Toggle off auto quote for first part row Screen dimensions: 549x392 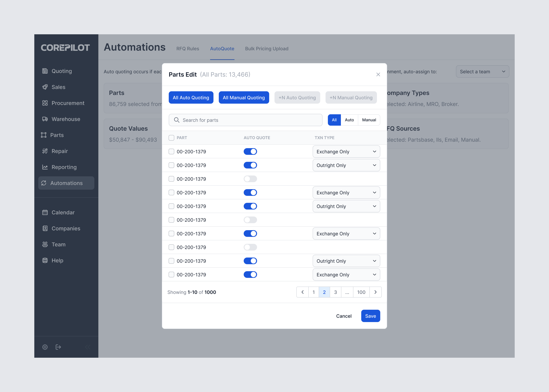(250, 152)
